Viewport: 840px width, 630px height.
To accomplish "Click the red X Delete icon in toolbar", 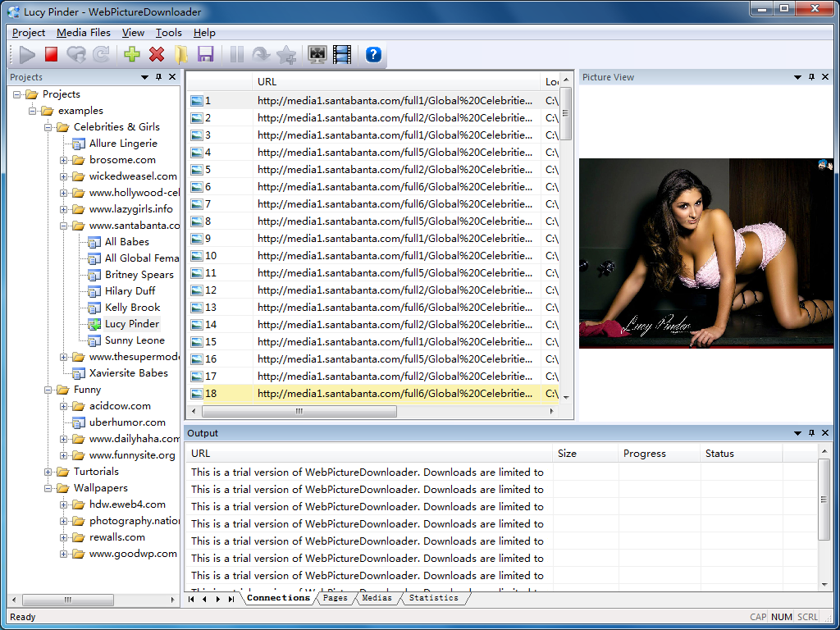I will (157, 55).
